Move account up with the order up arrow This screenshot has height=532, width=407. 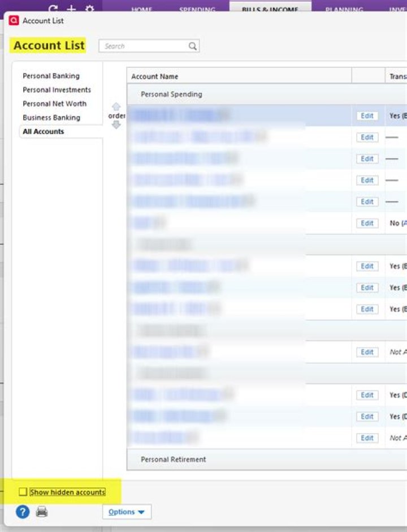116,106
